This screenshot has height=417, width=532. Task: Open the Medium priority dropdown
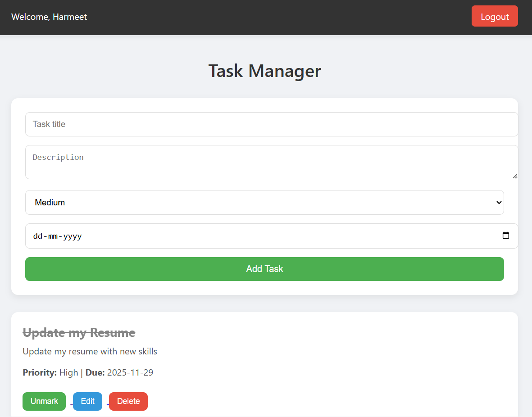tap(264, 203)
